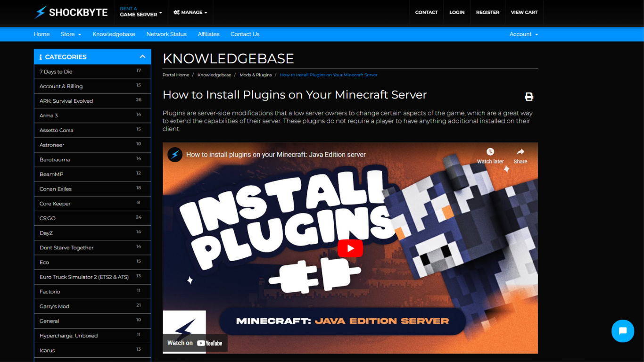This screenshot has width=644, height=362.
Task: Open the LOGIN page
Action: (x=457, y=12)
